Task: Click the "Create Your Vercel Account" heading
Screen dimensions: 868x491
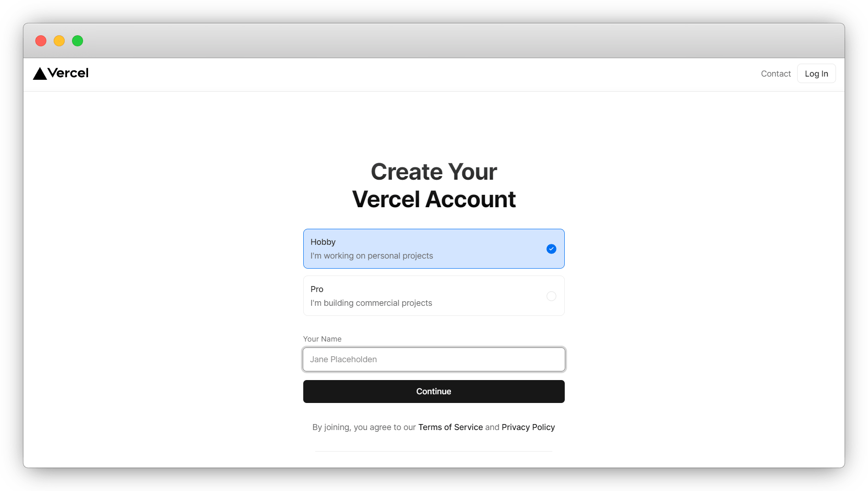Action: (x=434, y=186)
